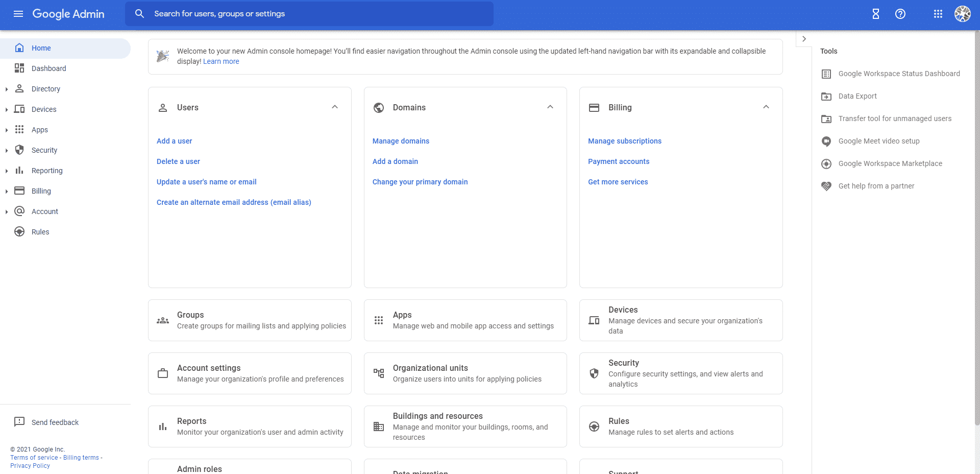Click Change your primary domain link
Screen dimensions: 980x474
[420, 182]
